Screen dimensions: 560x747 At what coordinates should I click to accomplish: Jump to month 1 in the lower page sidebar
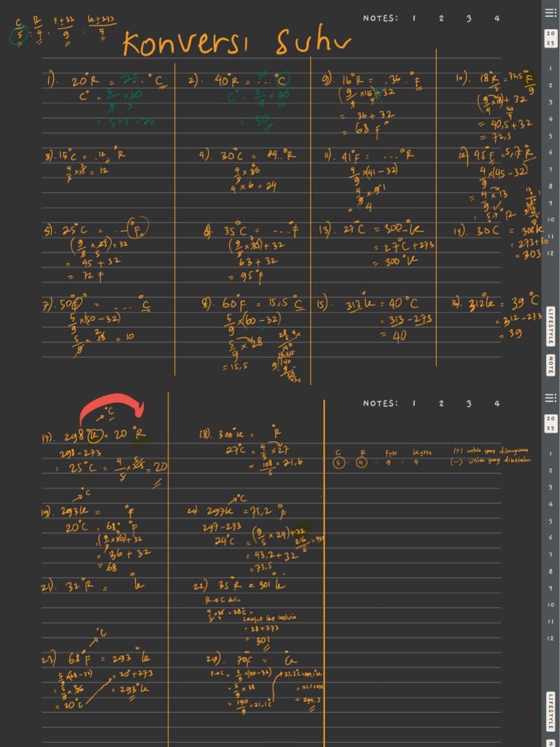click(x=551, y=454)
